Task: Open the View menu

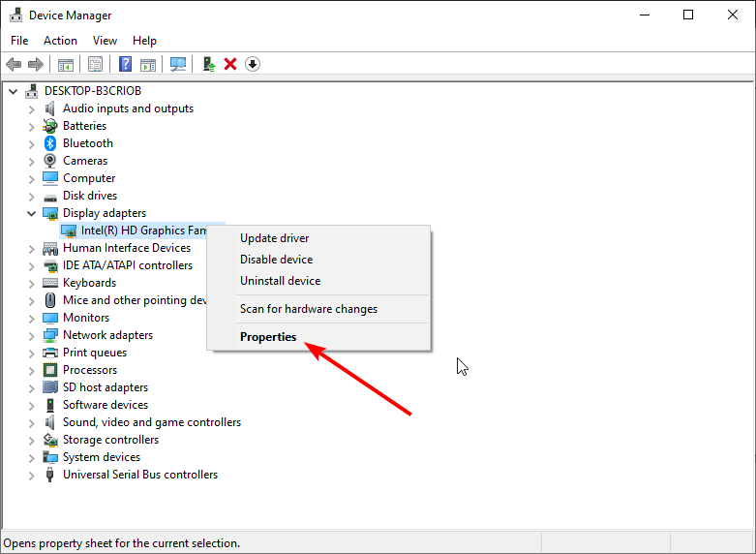Action: coord(105,41)
